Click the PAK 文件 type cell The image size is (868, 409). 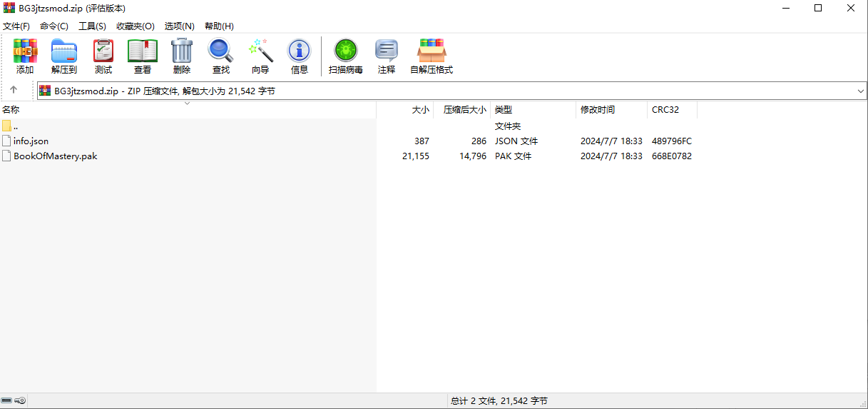click(513, 156)
